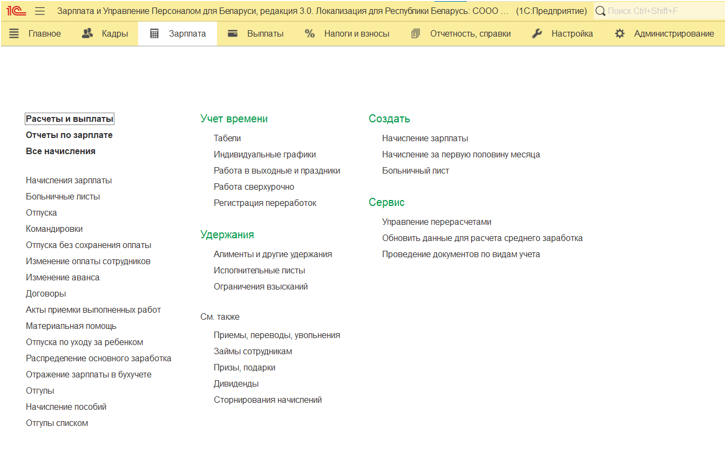Open Договоры
This screenshot has width=726, height=453.
point(46,294)
